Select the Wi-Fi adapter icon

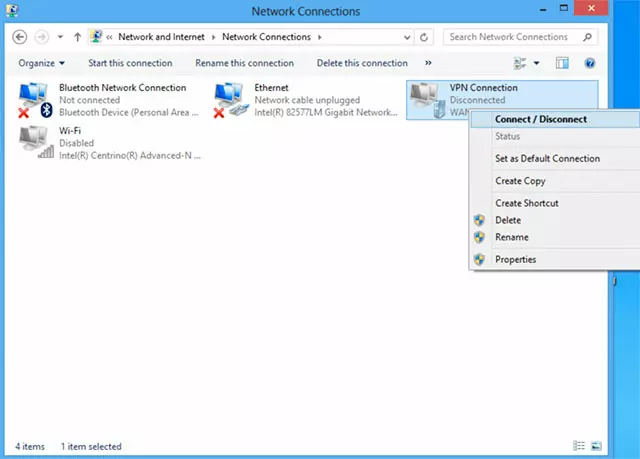[x=36, y=142]
